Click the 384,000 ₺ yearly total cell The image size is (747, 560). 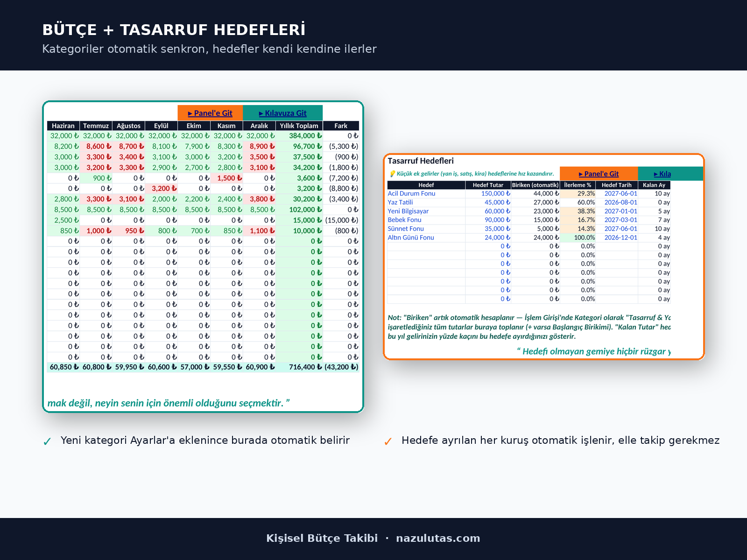point(299,136)
